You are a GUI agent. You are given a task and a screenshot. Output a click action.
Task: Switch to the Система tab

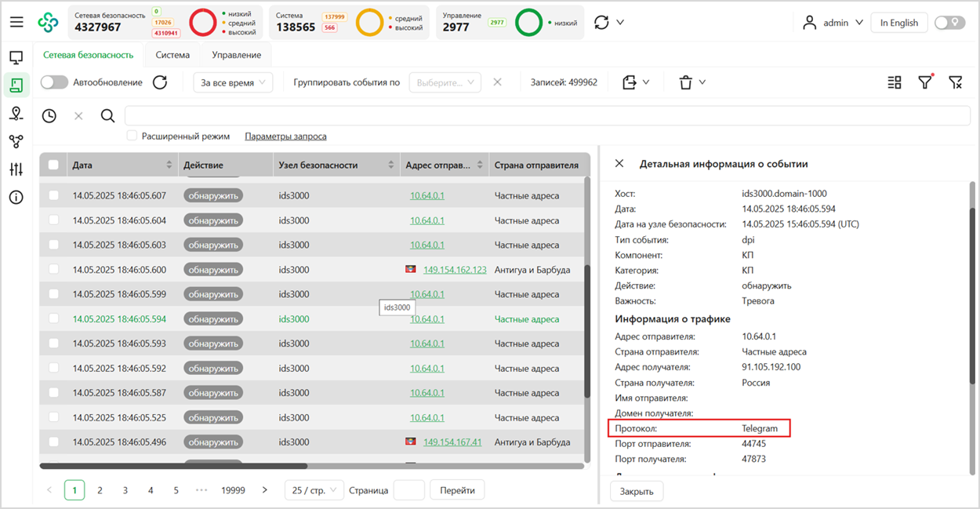[x=172, y=55]
